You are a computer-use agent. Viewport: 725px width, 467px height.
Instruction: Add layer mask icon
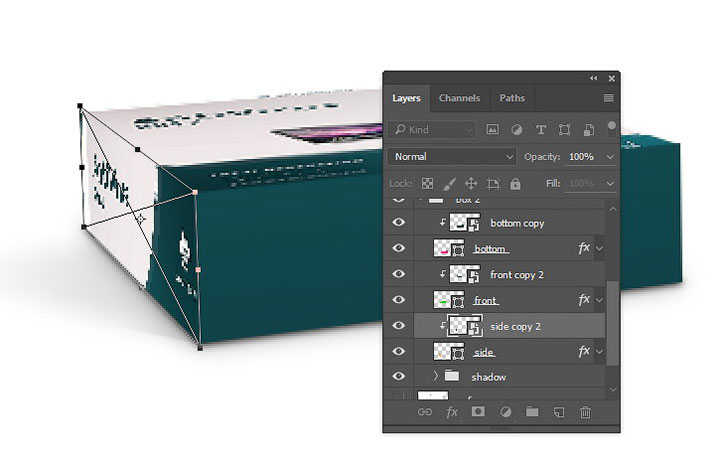pos(478,412)
